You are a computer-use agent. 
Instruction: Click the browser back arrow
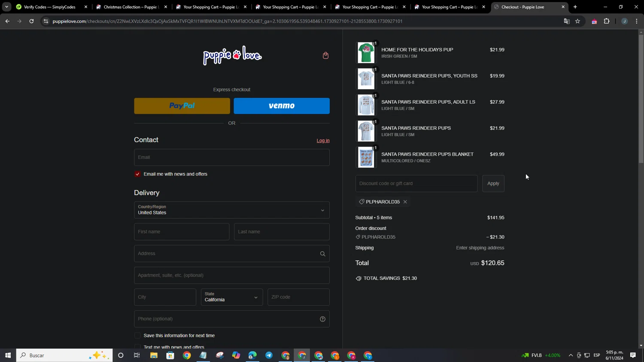pos(7,21)
